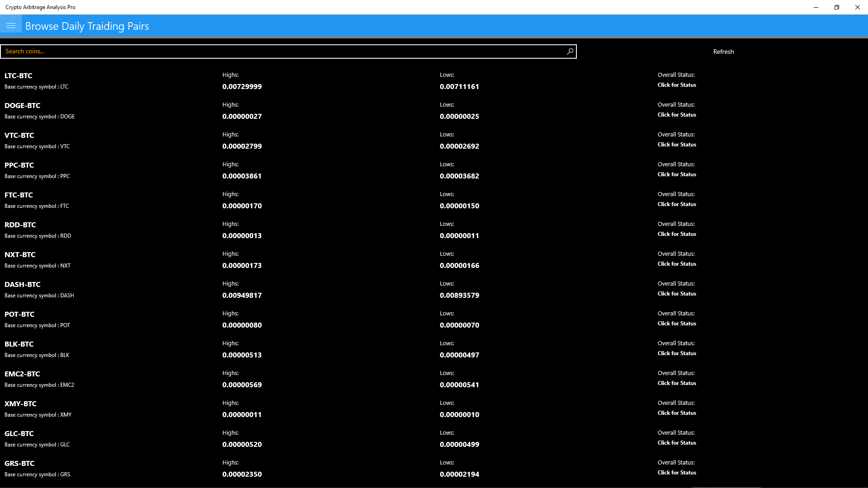Image resolution: width=868 pixels, height=488 pixels.
Task: Click for Status on BLK-BTC row
Action: pyautogui.click(x=676, y=353)
